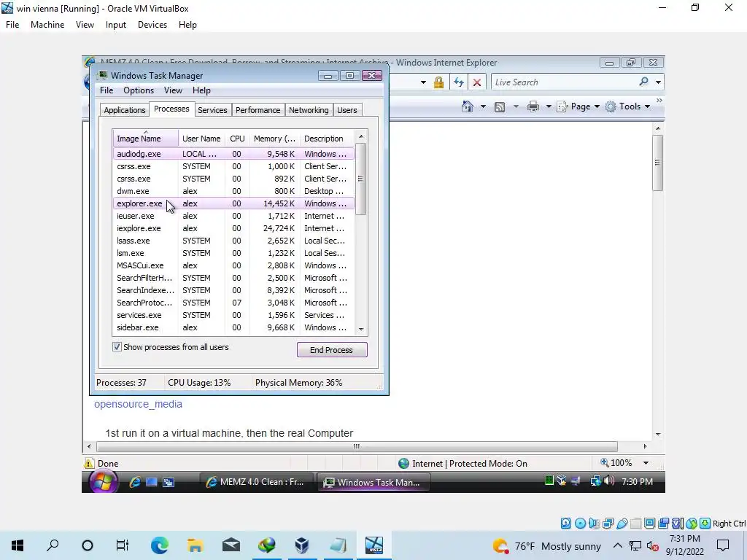This screenshot has height=560, width=747.
Task: Open Task Manager View menu
Action: pyautogui.click(x=173, y=90)
